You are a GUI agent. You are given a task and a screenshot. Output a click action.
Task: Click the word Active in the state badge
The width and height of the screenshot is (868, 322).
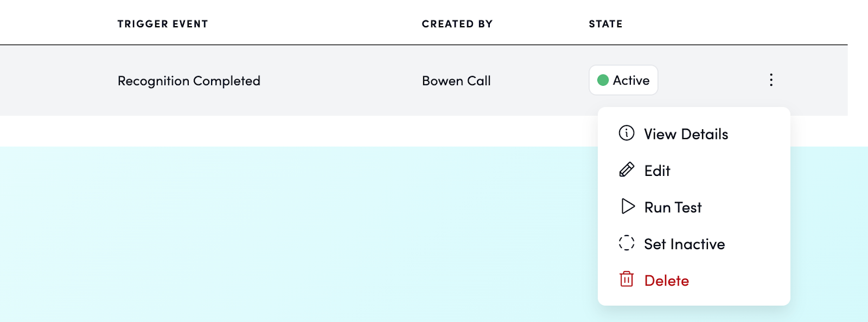631,80
